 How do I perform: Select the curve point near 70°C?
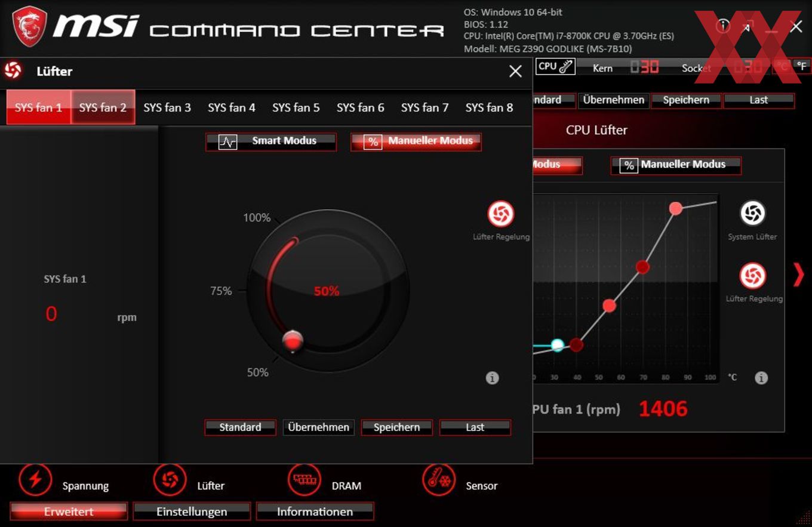[642, 267]
